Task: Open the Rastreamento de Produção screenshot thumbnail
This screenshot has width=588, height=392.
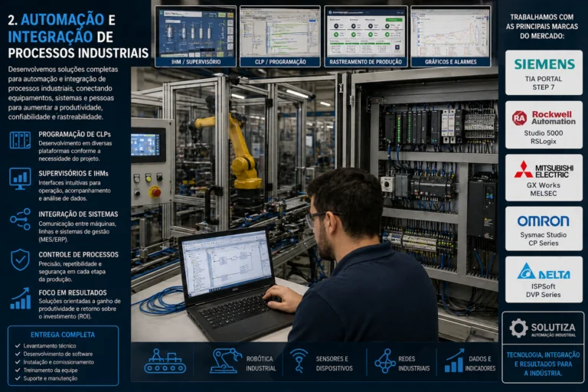Action: [366, 37]
